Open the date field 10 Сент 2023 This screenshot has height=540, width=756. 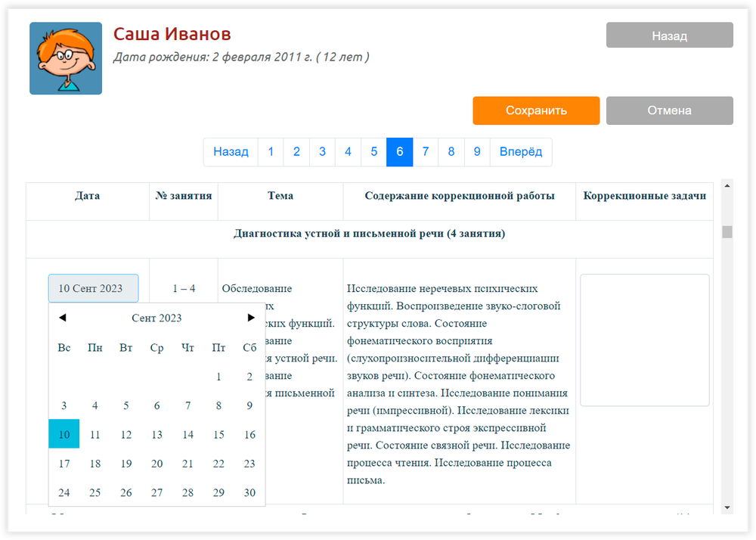93,288
